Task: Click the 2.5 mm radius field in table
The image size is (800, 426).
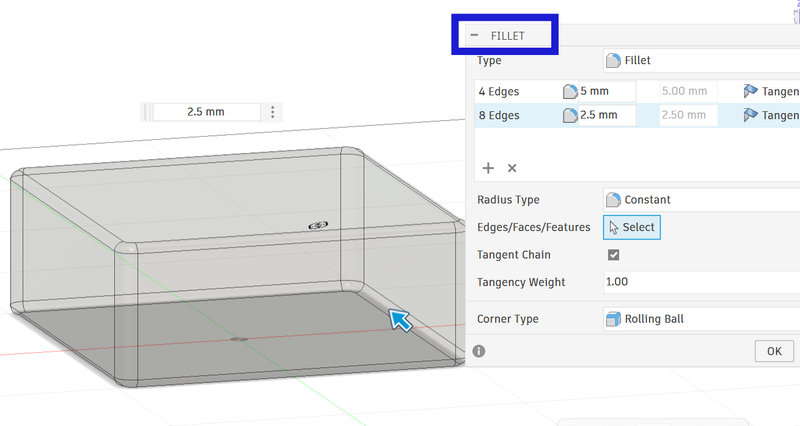Action: 607,115
